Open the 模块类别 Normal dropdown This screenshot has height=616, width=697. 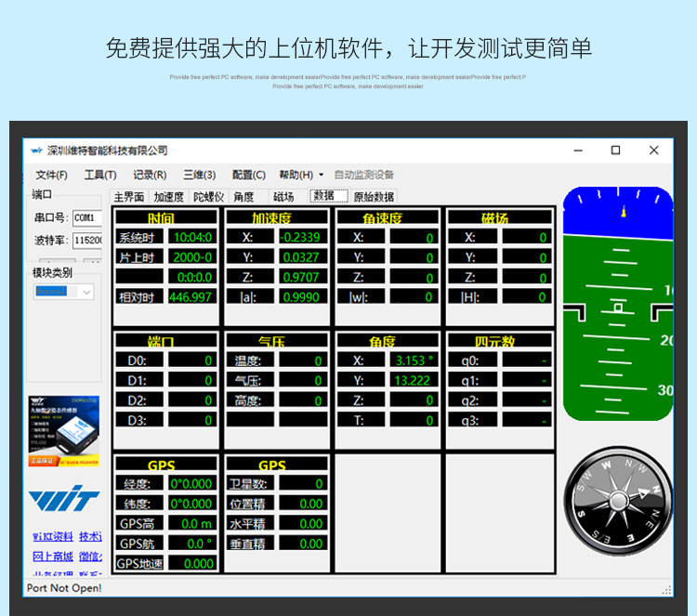tap(64, 292)
